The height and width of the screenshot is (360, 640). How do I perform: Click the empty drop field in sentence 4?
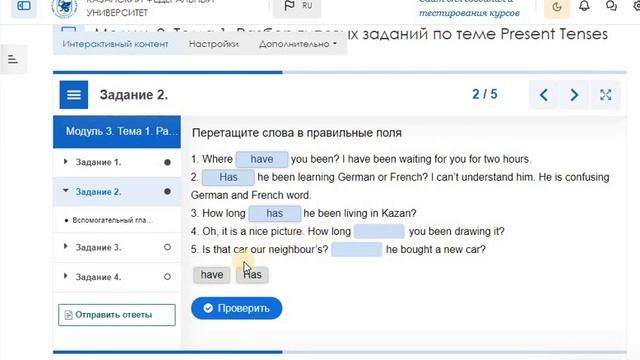[x=379, y=231]
